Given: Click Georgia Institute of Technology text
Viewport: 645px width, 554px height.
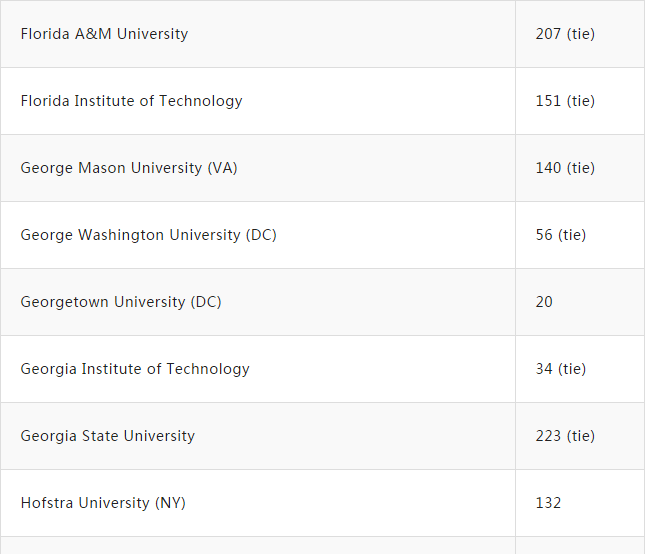Looking at the screenshot, I should (x=135, y=369).
